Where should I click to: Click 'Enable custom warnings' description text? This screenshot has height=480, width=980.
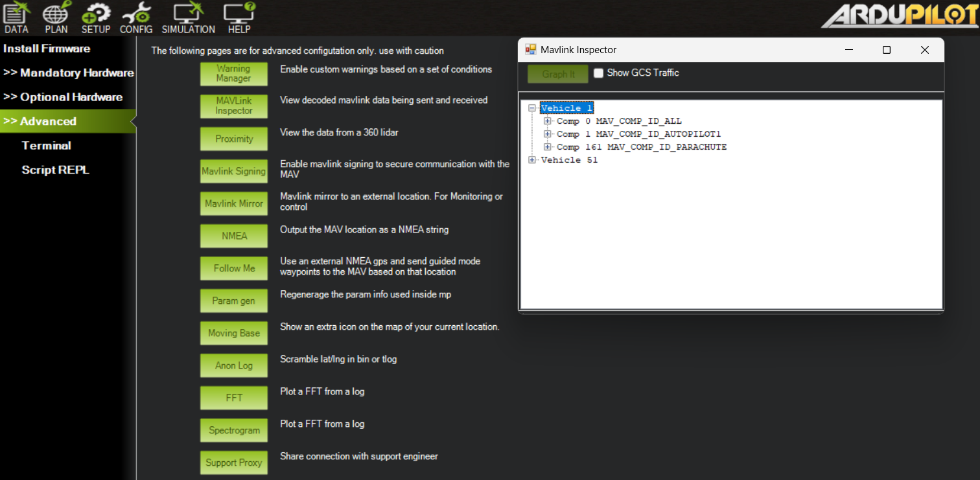tap(386, 69)
